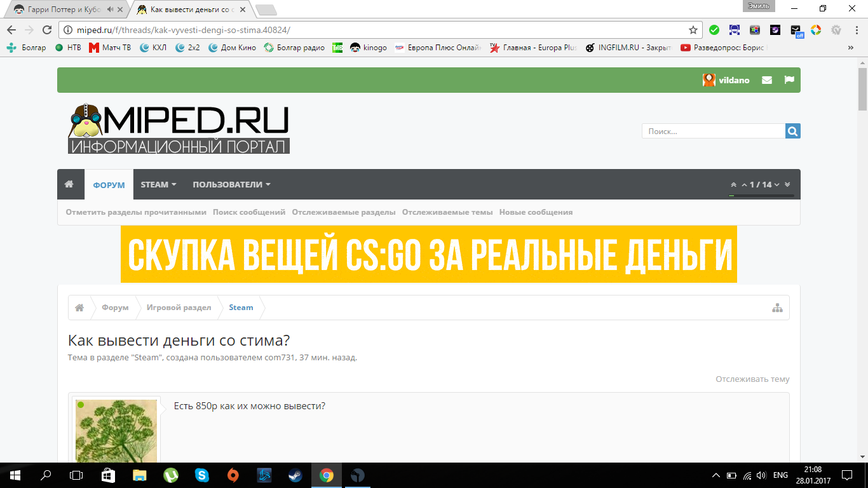Open the Windows Start menu

(x=15, y=475)
